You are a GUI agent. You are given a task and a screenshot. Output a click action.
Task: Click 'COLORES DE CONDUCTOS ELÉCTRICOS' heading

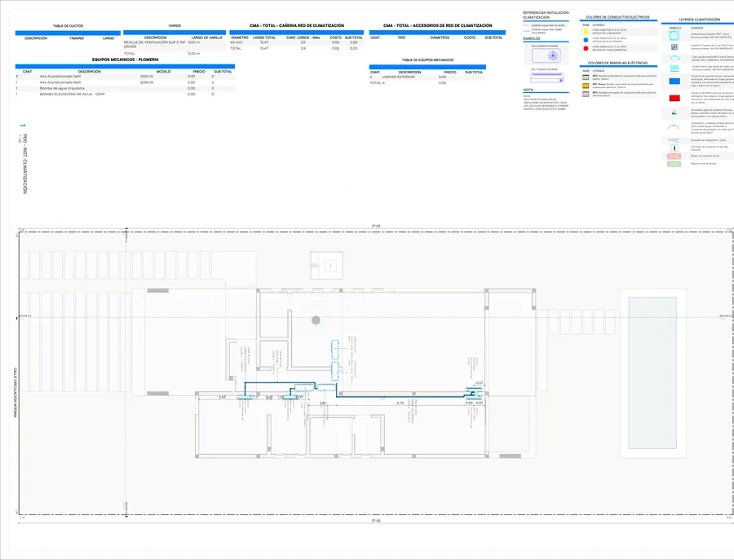617,17
